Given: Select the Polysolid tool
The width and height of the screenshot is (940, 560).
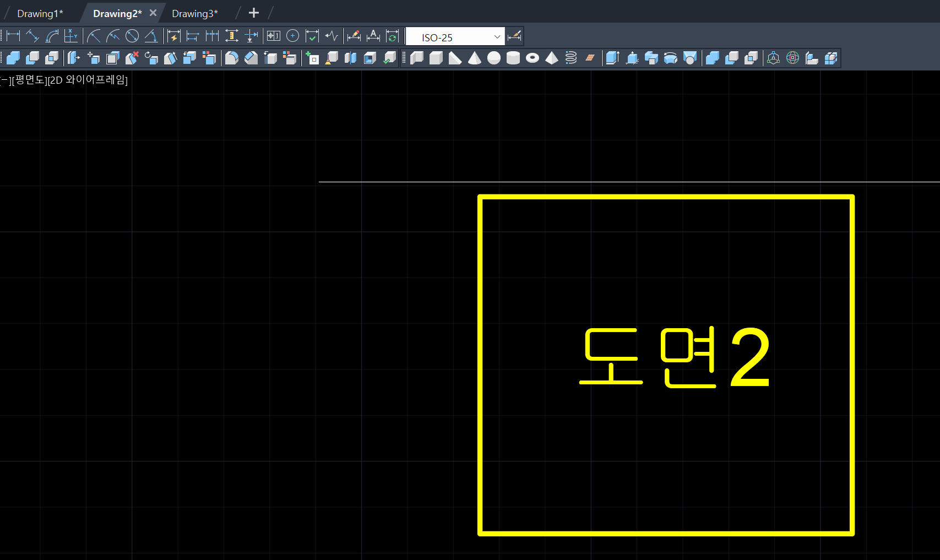Looking at the screenshot, I should (x=417, y=58).
